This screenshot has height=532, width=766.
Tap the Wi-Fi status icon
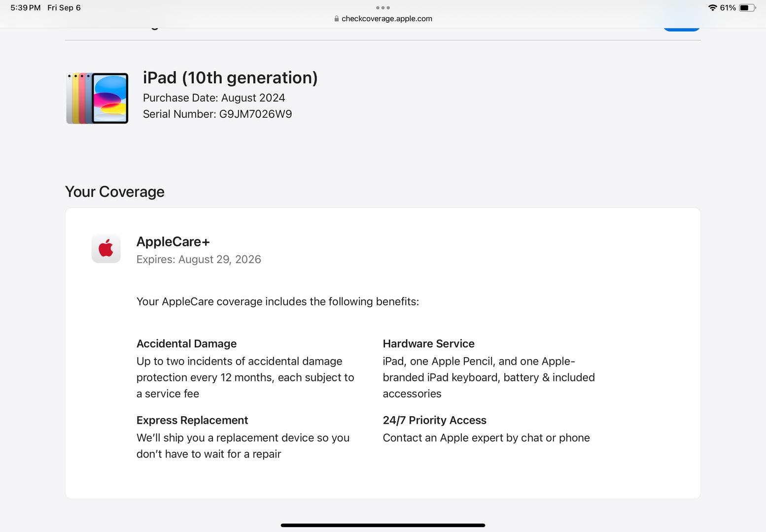712,8
